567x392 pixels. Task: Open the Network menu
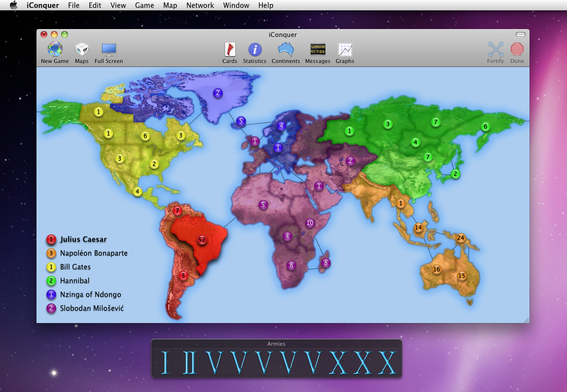coord(200,5)
